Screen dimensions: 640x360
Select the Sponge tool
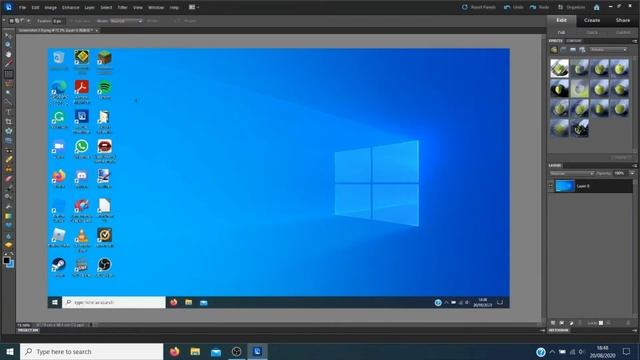[x=8, y=245]
